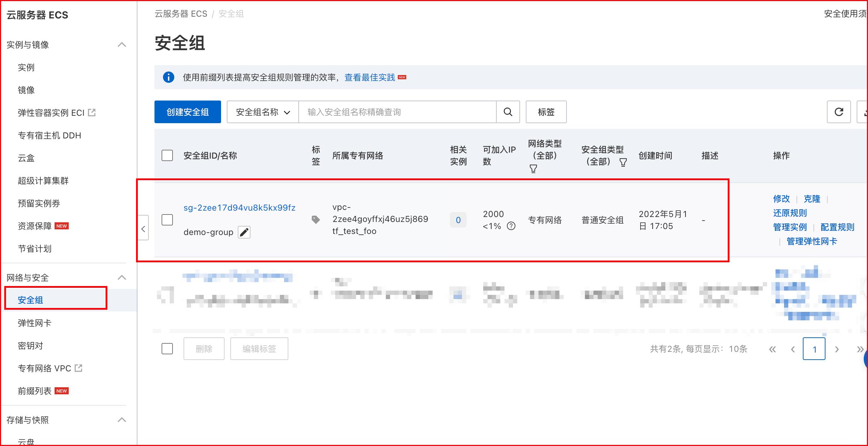Open 资源保障 menu item
Image resolution: width=868 pixels, height=446 pixels.
coord(35,226)
